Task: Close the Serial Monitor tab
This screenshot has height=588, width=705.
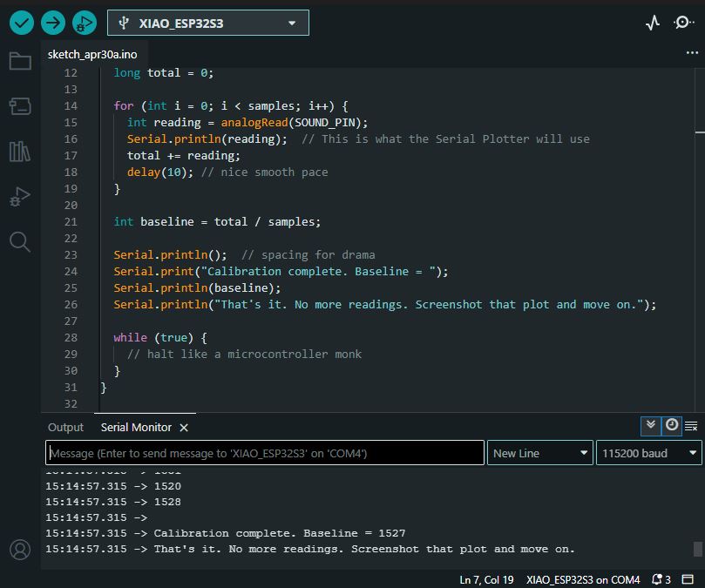Action: [x=184, y=428]
